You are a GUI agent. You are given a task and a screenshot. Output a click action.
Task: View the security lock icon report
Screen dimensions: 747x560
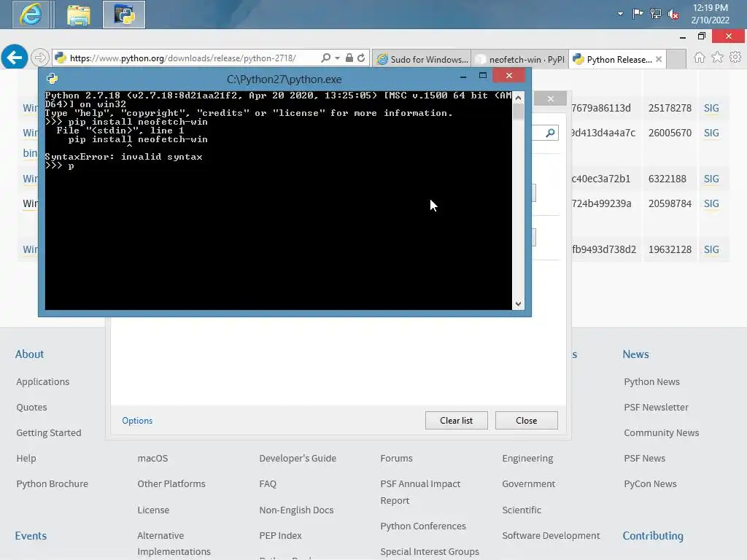tap(349, 58)
